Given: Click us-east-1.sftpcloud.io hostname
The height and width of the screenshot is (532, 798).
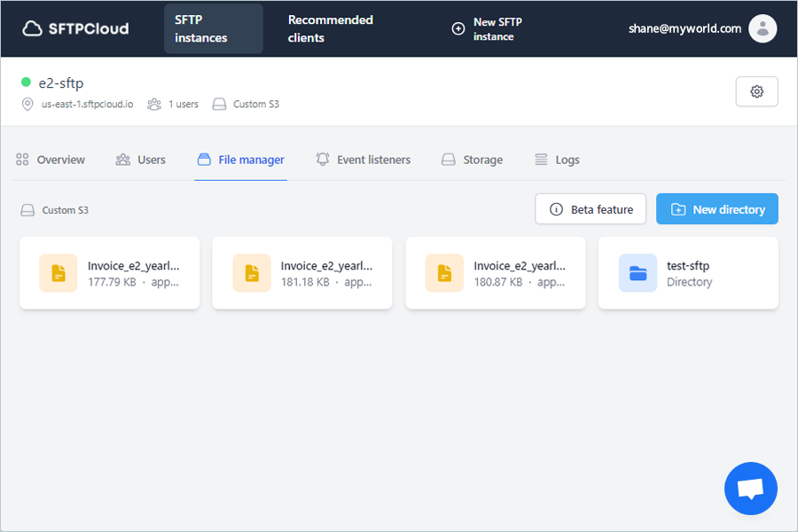Looking at the screenshot, I should click(88, 104).
